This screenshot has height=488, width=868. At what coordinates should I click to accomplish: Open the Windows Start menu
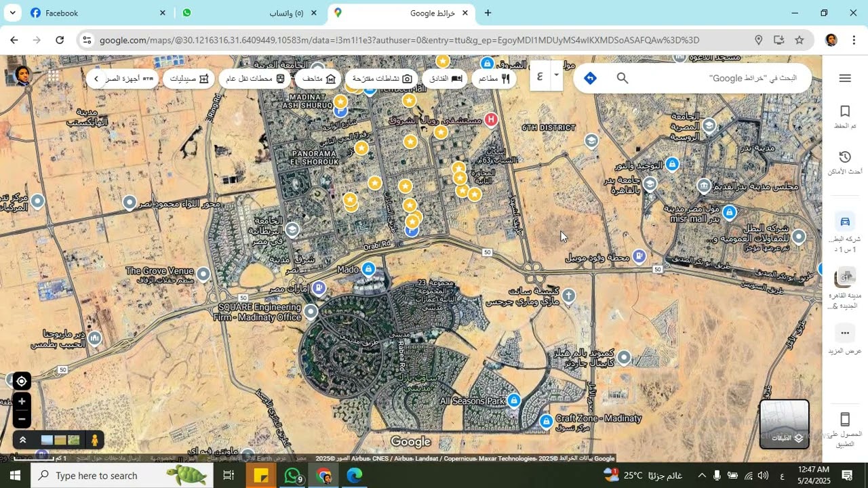click(x=15, y=475)
